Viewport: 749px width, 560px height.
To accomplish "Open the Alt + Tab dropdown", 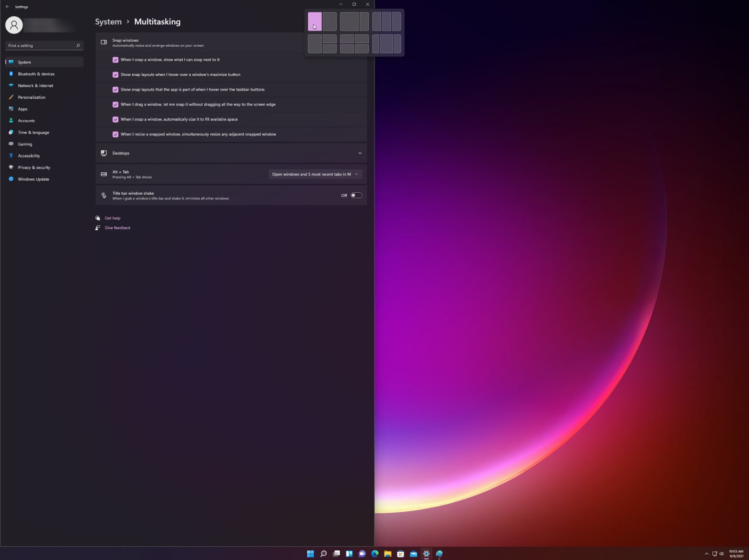I will [315, 174].
